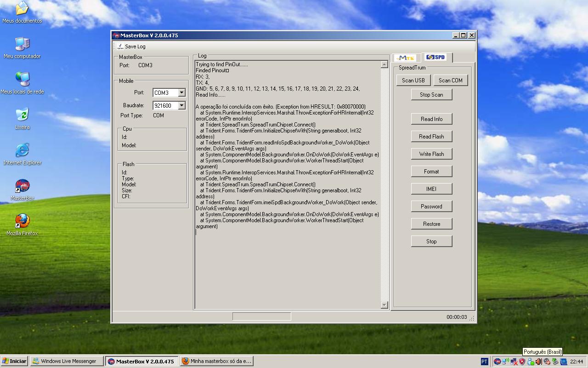Click the red security shield tray icon
Screen dimensions: 588x368
coord(522,362)
